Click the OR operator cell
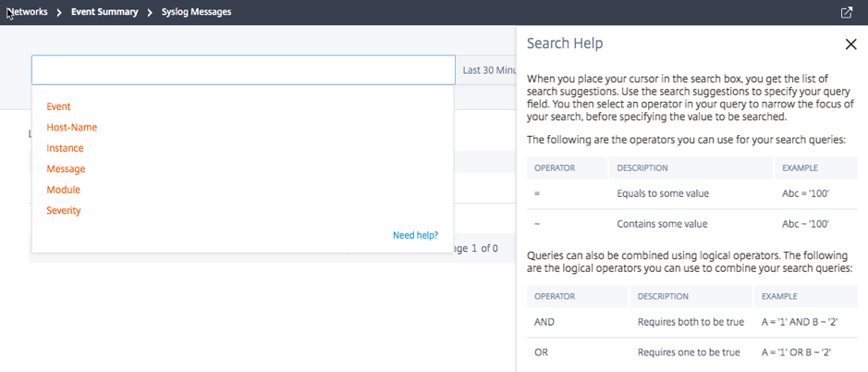868x372 pixels. point(540,353)
